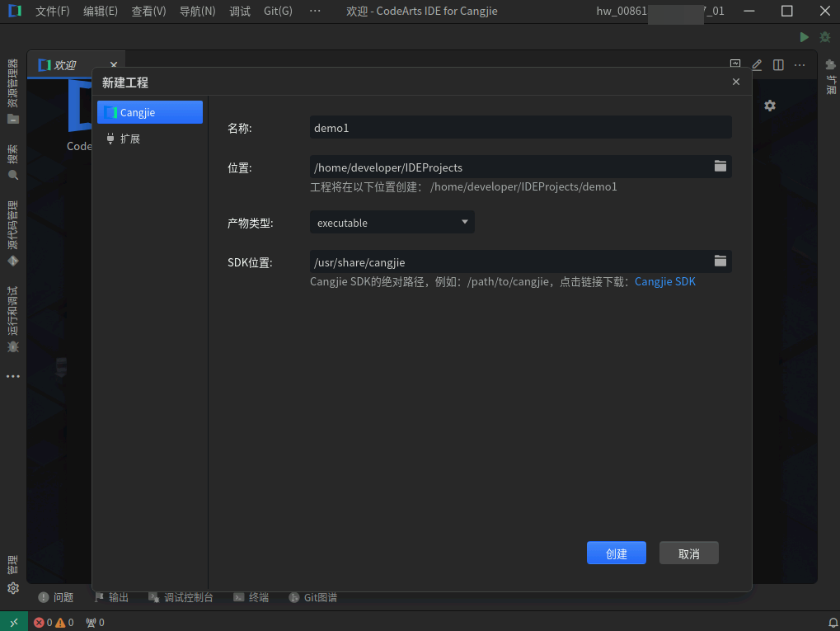Switch to the Output panel tab
Viewport: 840px width, 631px height.
point(111,597)
